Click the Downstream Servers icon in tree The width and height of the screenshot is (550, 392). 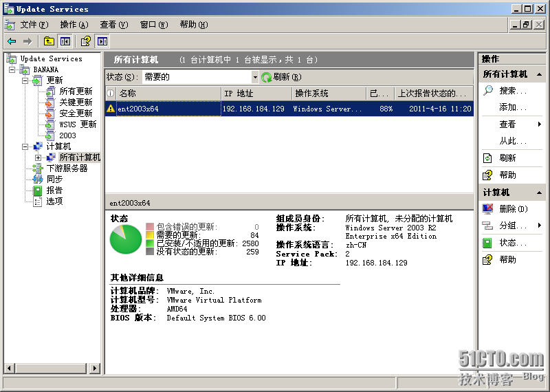click(38, 168)
